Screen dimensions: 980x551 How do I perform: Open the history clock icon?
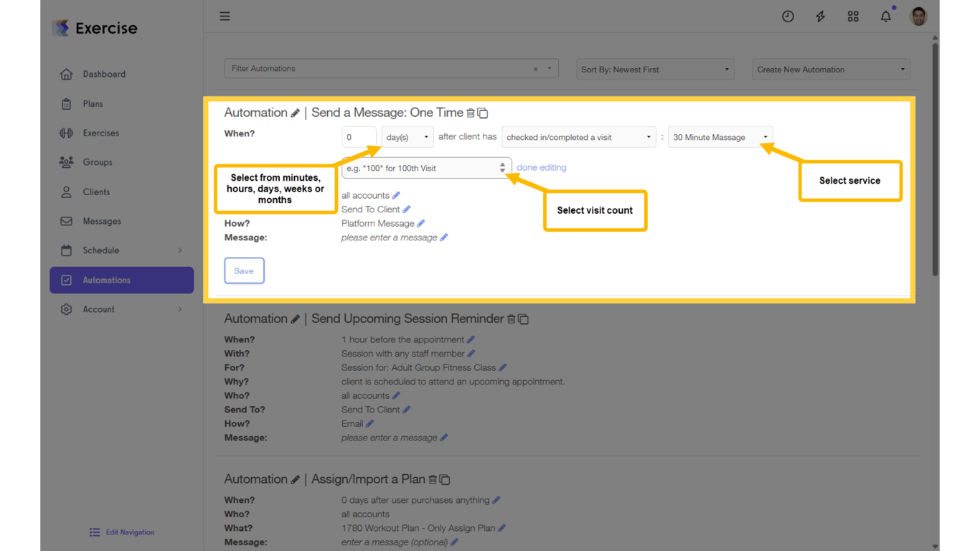[x=788, y=16]
